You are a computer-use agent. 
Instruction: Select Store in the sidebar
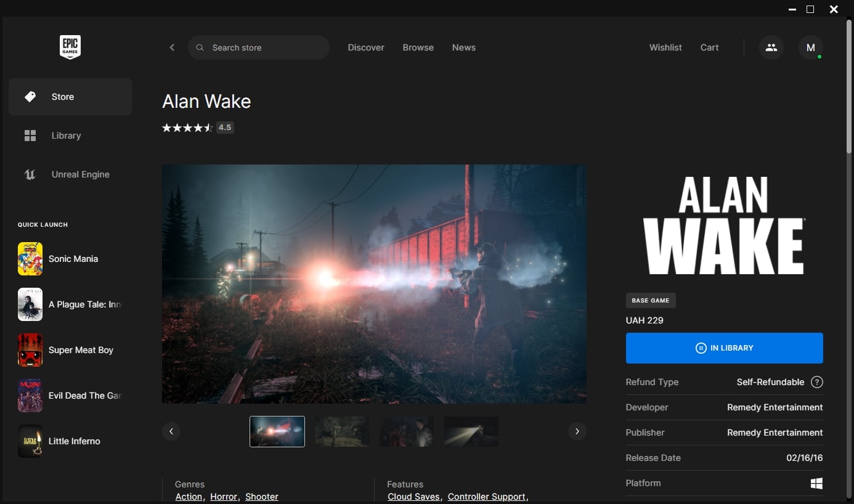70,97
